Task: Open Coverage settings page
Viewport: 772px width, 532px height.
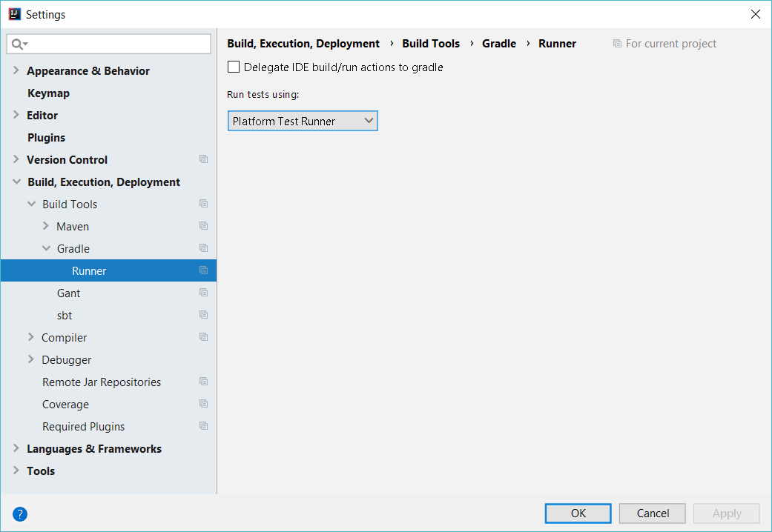Action: pos(65,404)
